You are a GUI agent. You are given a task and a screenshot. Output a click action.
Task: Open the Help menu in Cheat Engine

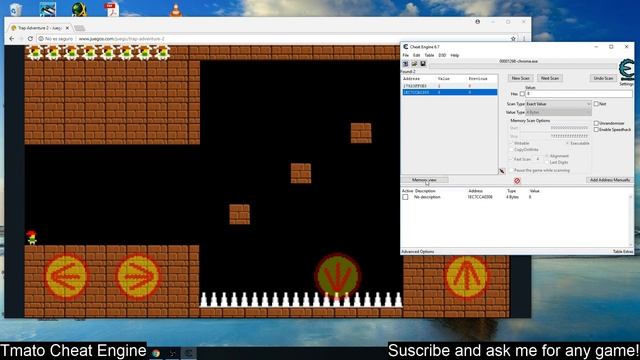pos(455,55)
